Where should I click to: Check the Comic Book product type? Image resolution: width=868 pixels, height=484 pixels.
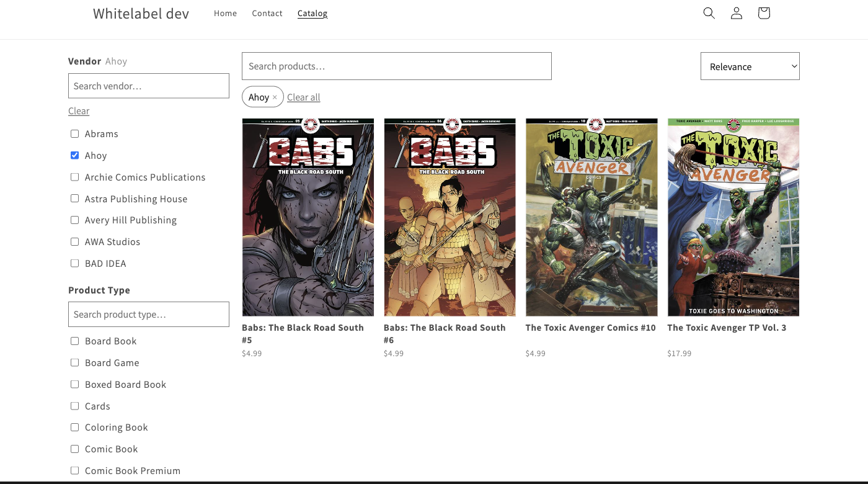tap(75, 449)
